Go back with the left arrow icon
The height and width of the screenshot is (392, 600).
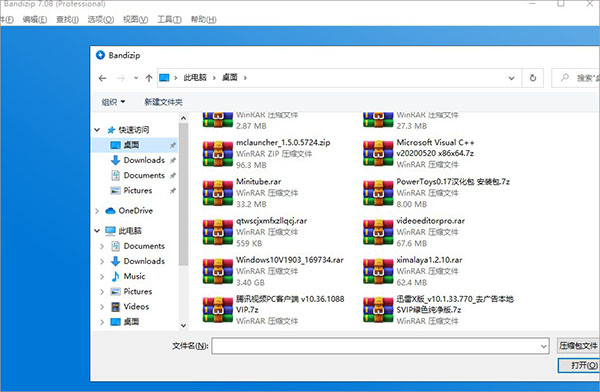tap(102, 78)
